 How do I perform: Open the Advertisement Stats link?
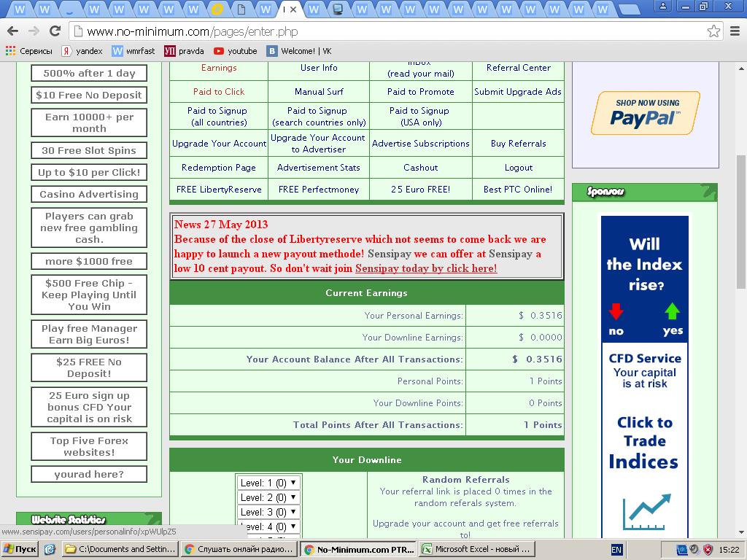[x=319, y=167]
